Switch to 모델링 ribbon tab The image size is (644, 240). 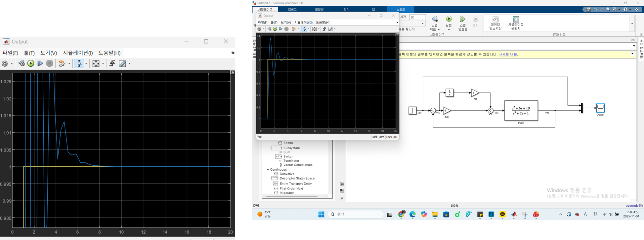(x=319, y=10)
